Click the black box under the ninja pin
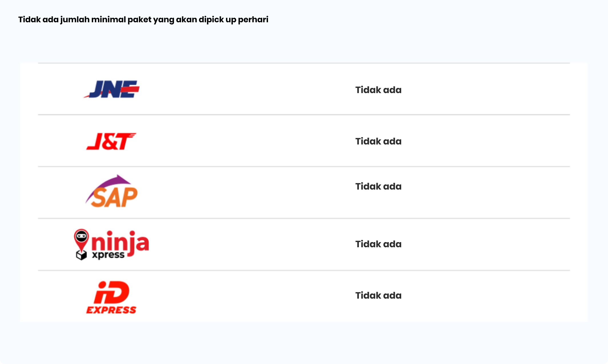The image size is (608, 364). [x=81, y=255]
